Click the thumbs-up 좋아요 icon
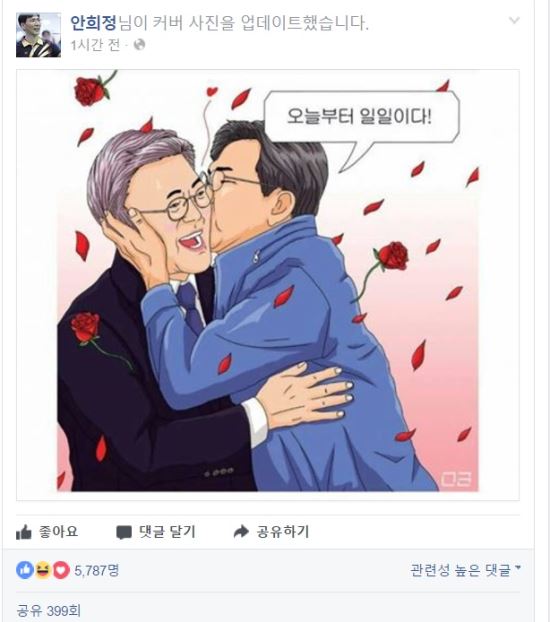Image resolution: width=550 pixels, height=622 pixels. coord(23,532)
